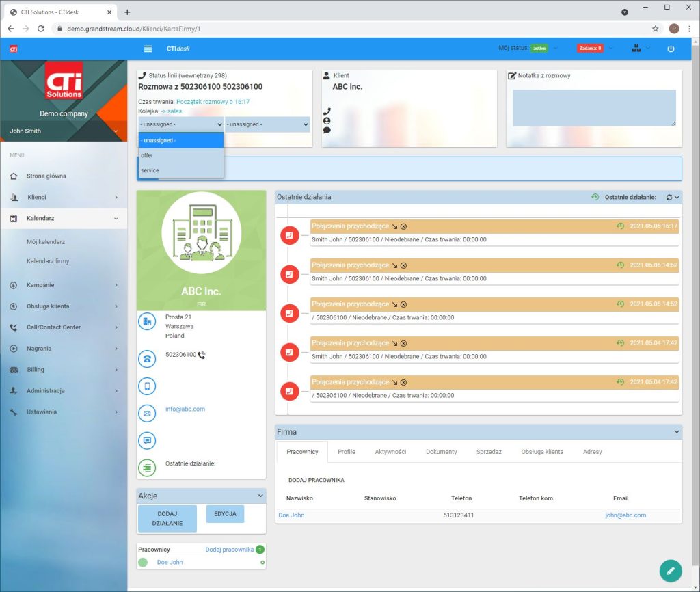Click the envelope email icon on company card
This screenshot has height=592, width=700.
pos(147,414)
